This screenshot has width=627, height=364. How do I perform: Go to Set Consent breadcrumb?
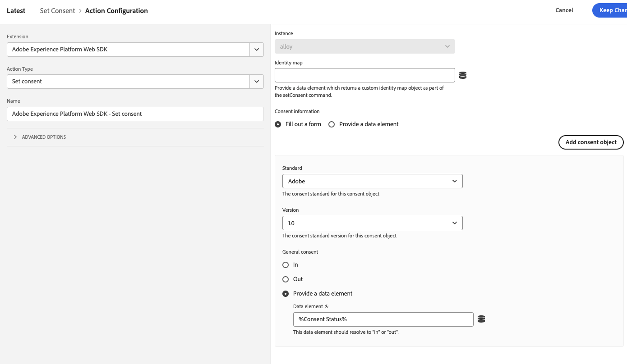coord(57,11)
